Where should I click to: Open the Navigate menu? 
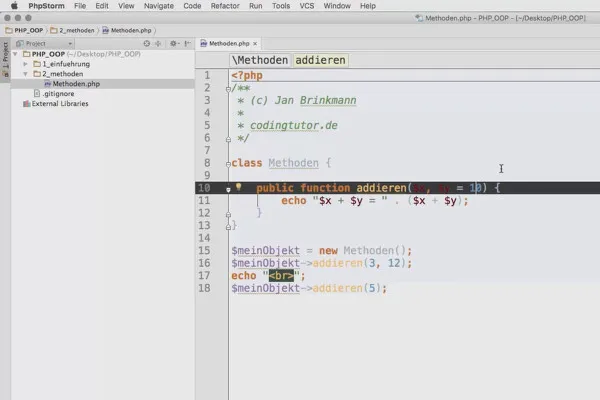[x=159, y=6]
